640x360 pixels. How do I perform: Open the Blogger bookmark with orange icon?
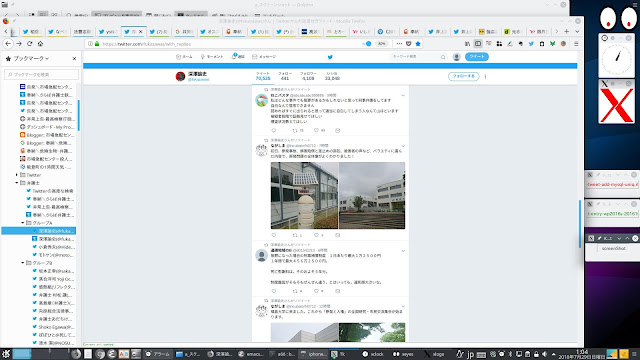(x=47, y=135)
